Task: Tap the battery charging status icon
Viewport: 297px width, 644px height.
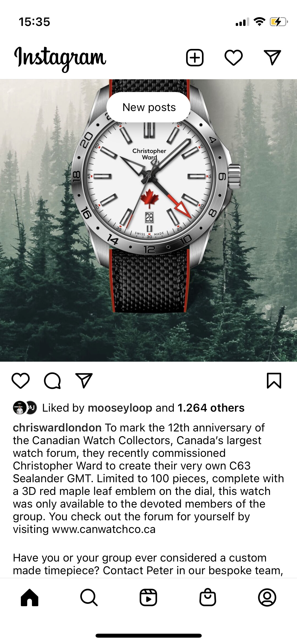Action: [279, 22]
